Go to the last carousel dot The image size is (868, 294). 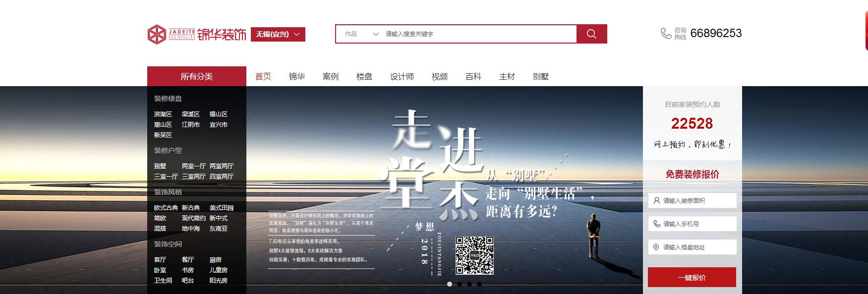[479, 284]
